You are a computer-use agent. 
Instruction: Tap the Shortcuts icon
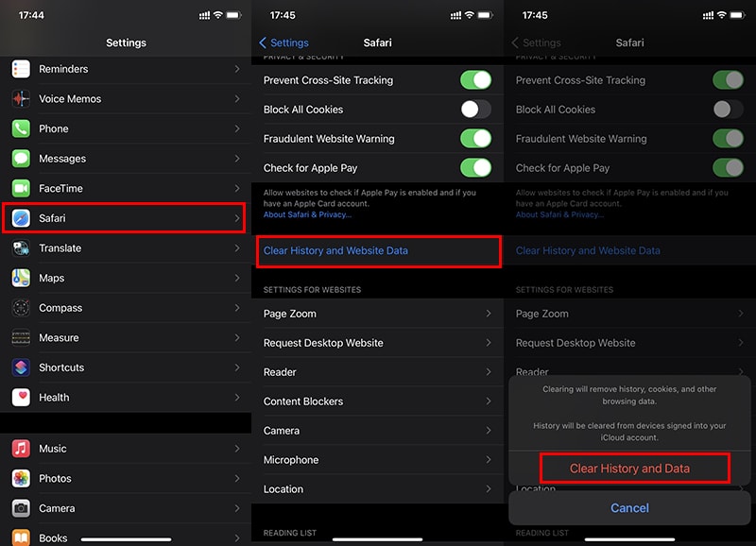(x=21, y=367)
